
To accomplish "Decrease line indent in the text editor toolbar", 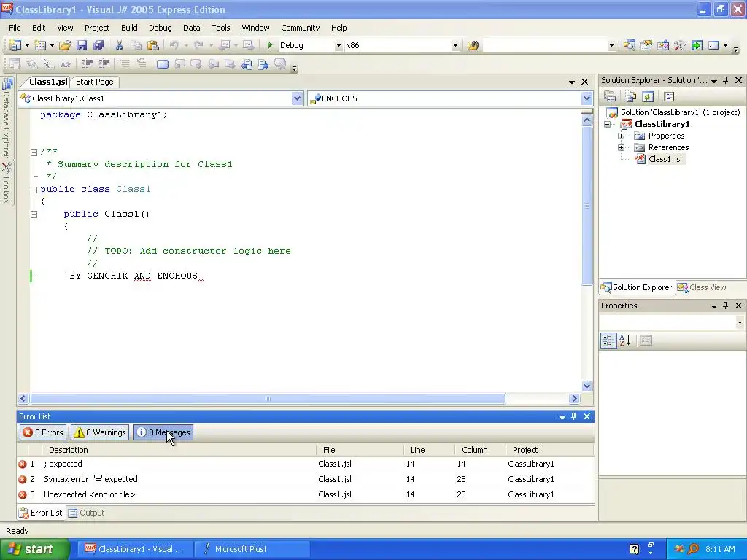I will [x=88, y=64].
